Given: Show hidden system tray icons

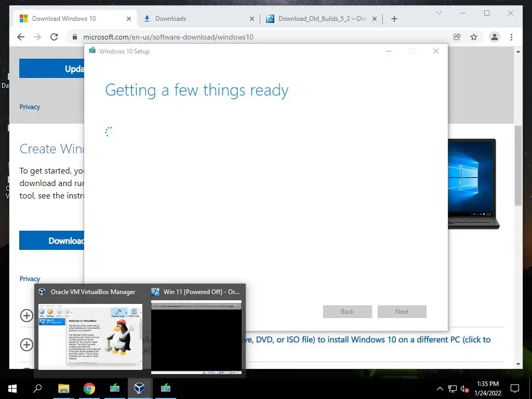Looking at the screenshot, I should point(440,389).
